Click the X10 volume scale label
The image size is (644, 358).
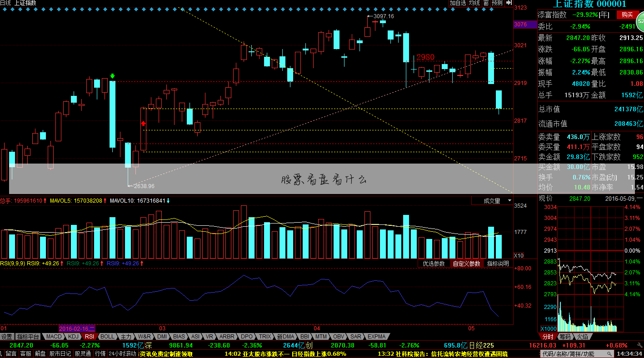pyautogui.click(x=518, y=255)
